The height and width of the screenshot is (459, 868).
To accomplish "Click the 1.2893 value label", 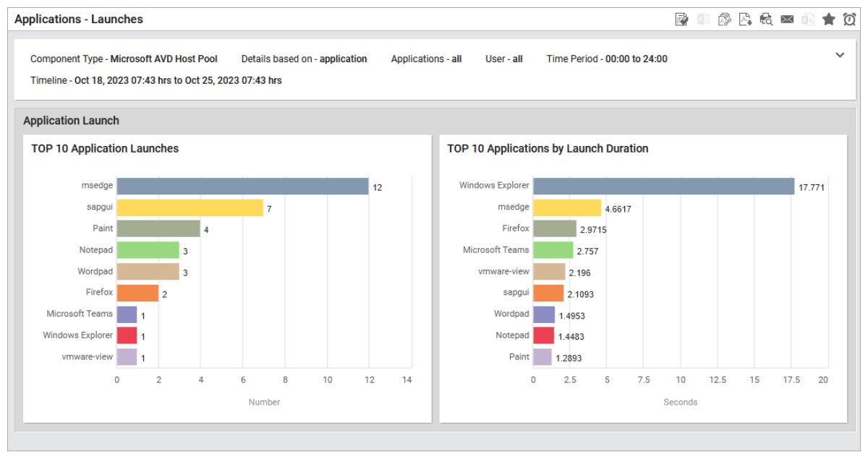I will (x=569, y=359).
